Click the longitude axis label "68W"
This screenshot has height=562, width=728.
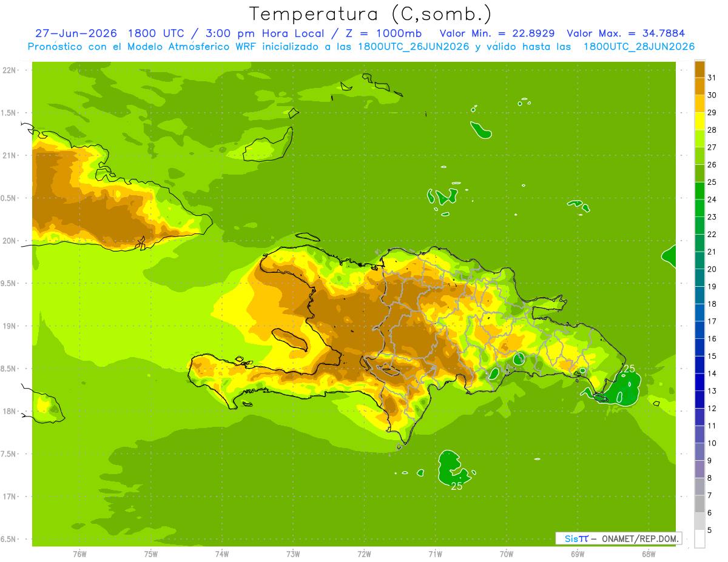point(649,554)
